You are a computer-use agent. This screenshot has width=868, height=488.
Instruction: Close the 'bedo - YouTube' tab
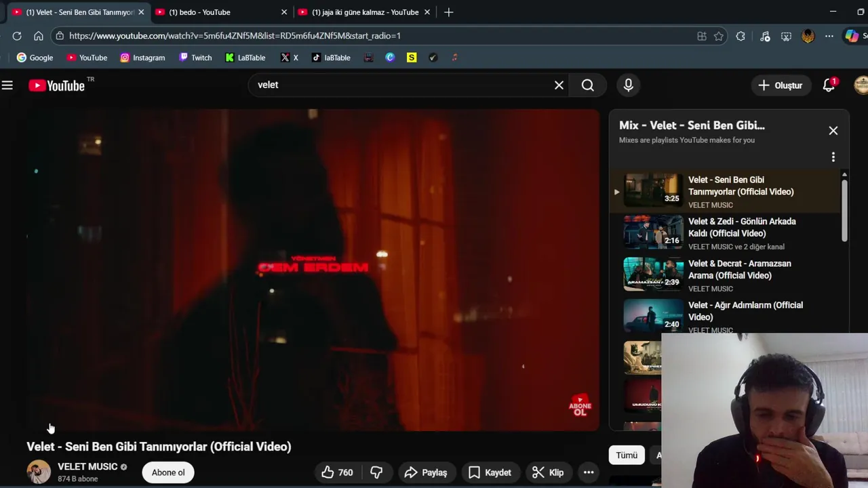[x=284, y=12]
